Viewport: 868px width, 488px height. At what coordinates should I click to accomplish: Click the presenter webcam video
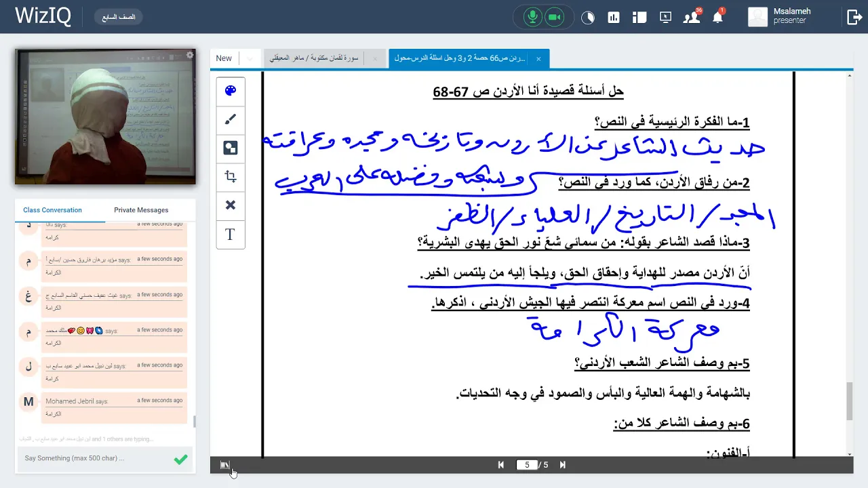click(105, 117)
